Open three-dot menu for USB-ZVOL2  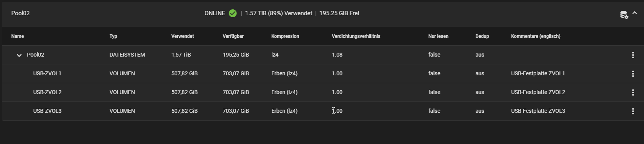pyautogui.click(x=633, y=92)
